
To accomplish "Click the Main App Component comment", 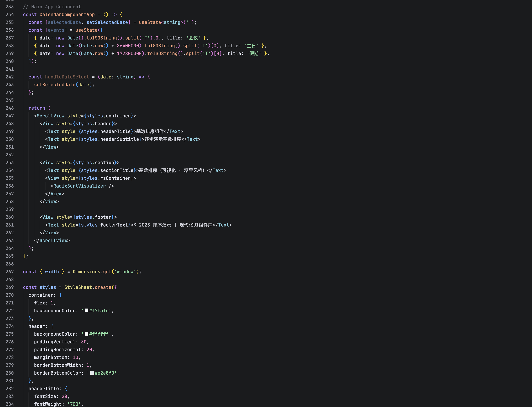I will tap(52, 7).
